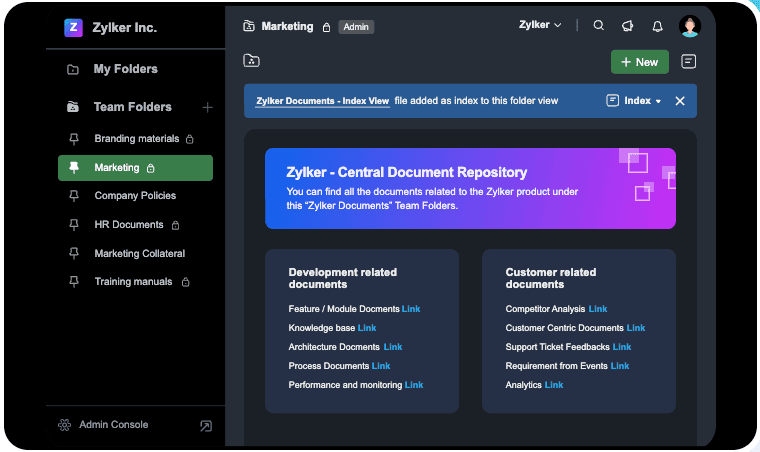Open the Index dropdown in banner
Viewport: 760px width, 452px height.
coord(634,101)
